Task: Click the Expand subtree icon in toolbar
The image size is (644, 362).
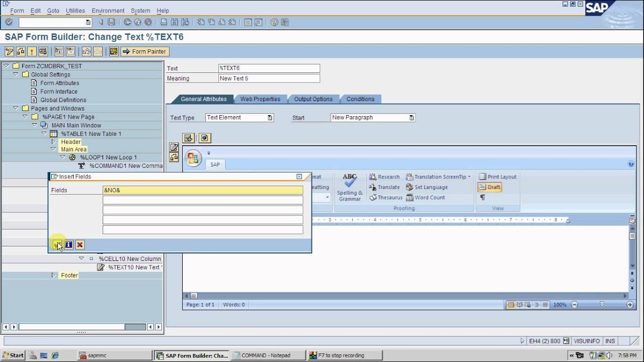Action: click(59, 51)
